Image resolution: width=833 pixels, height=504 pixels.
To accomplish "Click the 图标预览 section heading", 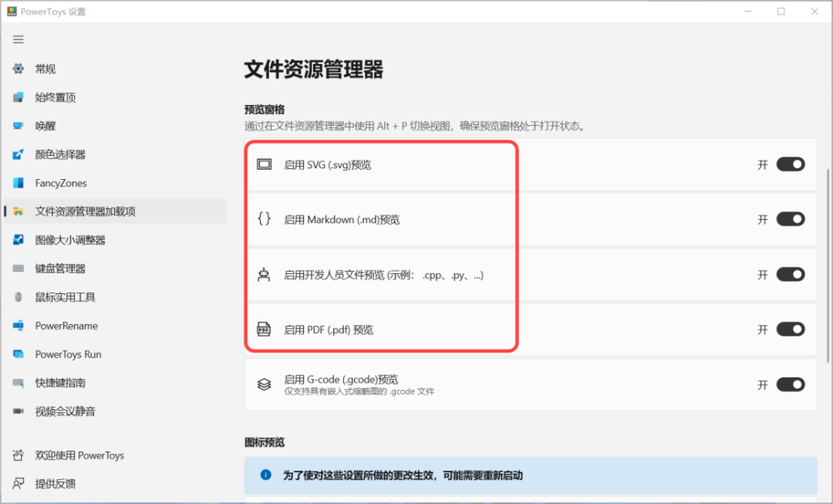I will 265,442.
